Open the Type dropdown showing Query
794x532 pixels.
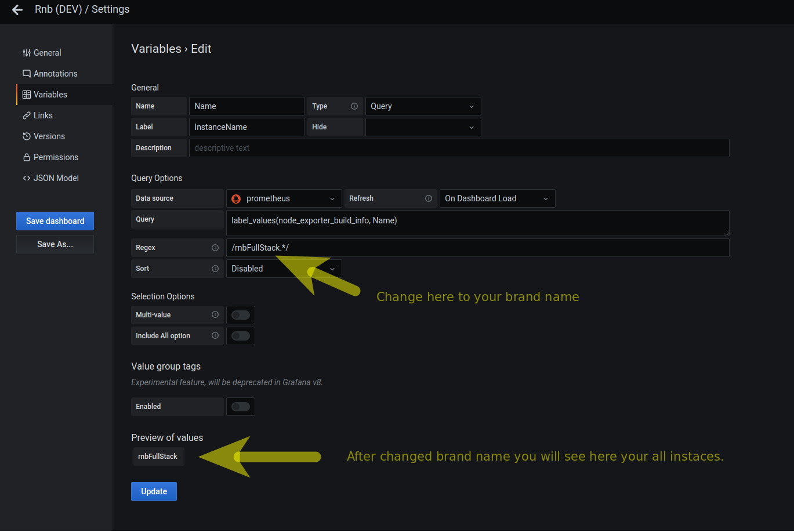pos(423,106)
